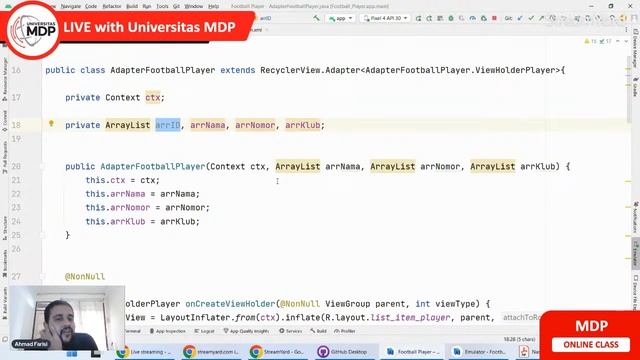The image size is (640, 360).
Task: Open the Code menu
Action: click(x=91, y=7)
